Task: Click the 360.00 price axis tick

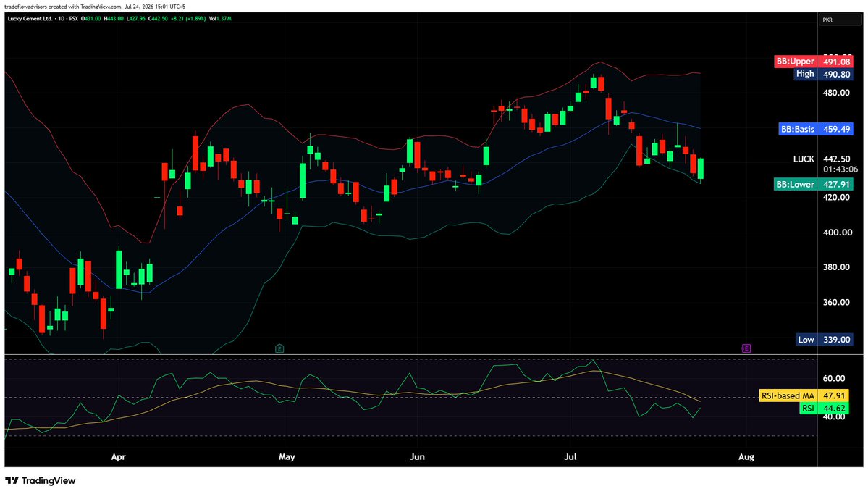Action: [836, 302]
